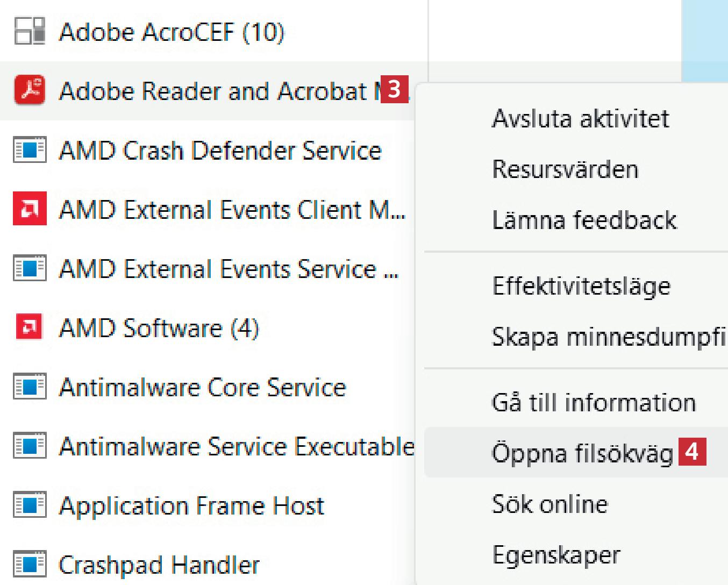This screenshot has height=585, width=728.
Task: Select the Application Frame Host process row
Action: [x=191, y=505]
